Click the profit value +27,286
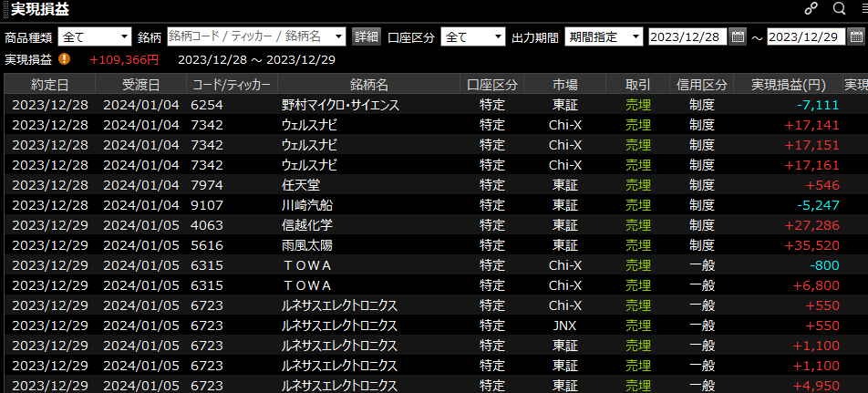This screenshot has width=868, height=393. [812, 225]
